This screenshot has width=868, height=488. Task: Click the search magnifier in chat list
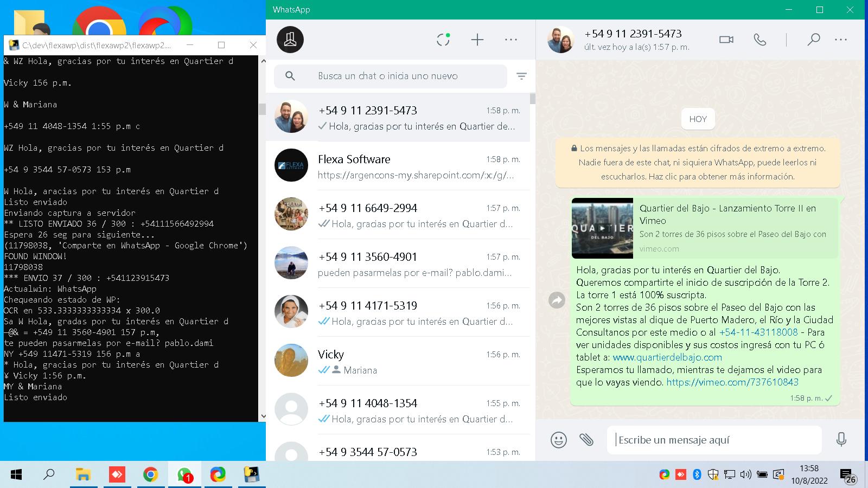point(290,76)
